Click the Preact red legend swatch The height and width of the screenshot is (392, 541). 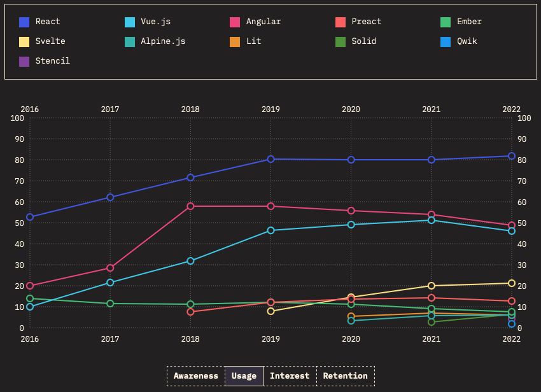[341, 22]
